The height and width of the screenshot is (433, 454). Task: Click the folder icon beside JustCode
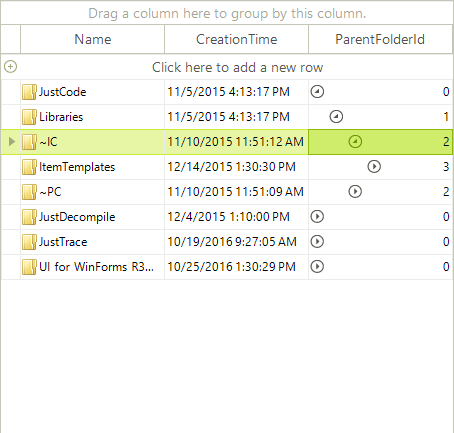coord(29,92)
